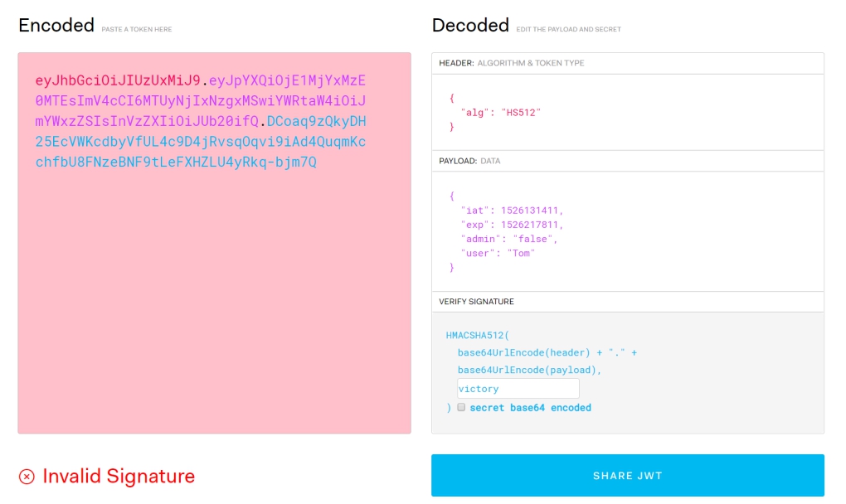Click the VERIFY SIGNATURE section label
This screenshot has width=846, height=504.
pos(476,302)
